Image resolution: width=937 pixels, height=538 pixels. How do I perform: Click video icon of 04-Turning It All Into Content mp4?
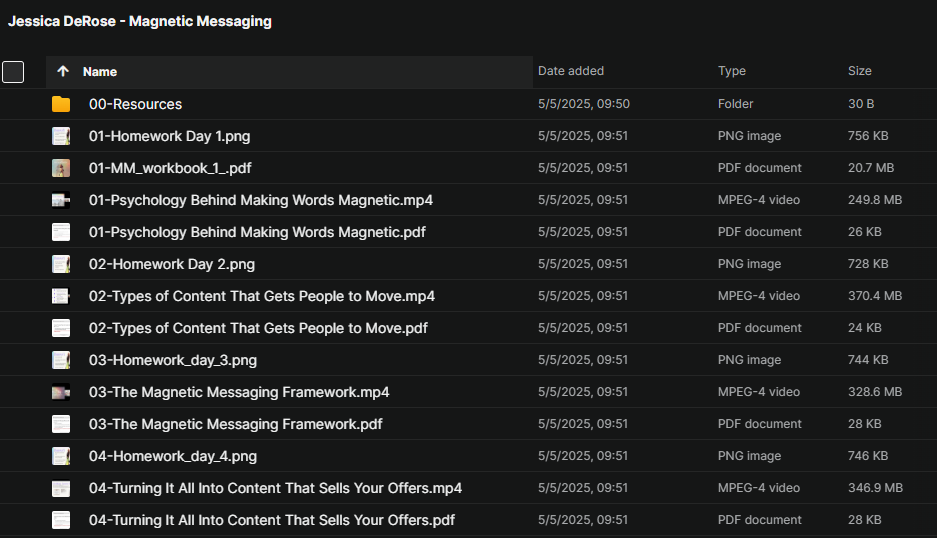61,488
